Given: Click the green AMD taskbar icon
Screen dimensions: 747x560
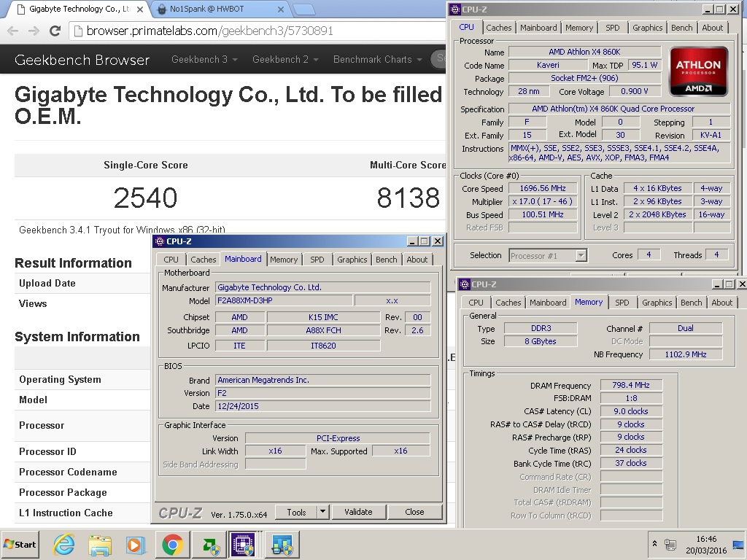Looking at the screenshot, I should [x=209, y=544].
